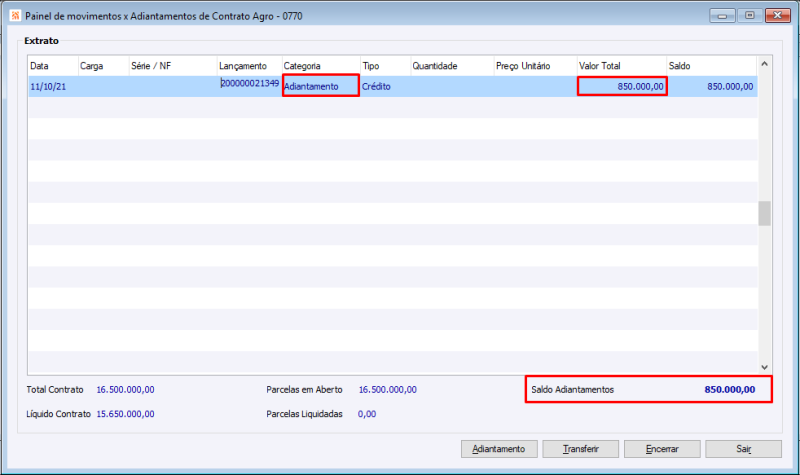
Task: Click the Total Contrato value 16.500.000,00
Action: point(126,390)
